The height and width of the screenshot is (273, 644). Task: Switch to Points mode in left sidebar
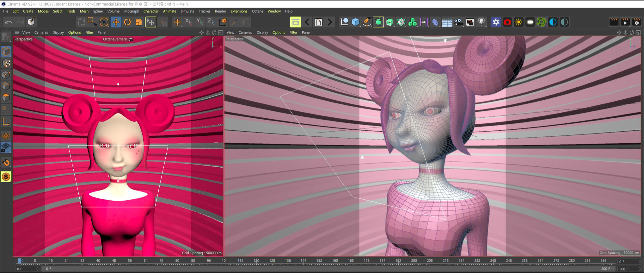pos(6,75)
